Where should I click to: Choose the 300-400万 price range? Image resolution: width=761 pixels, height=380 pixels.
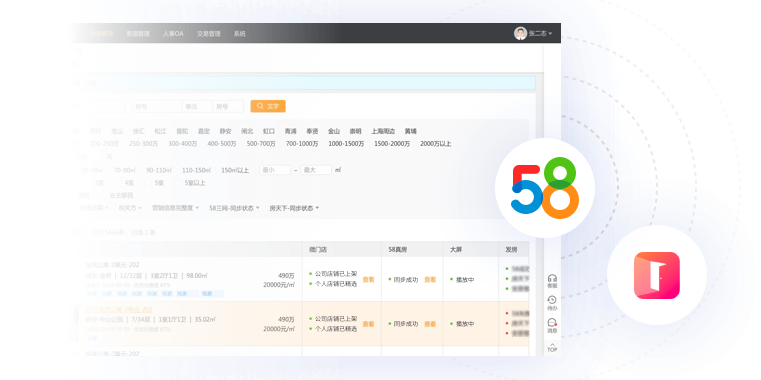point(182,144)
